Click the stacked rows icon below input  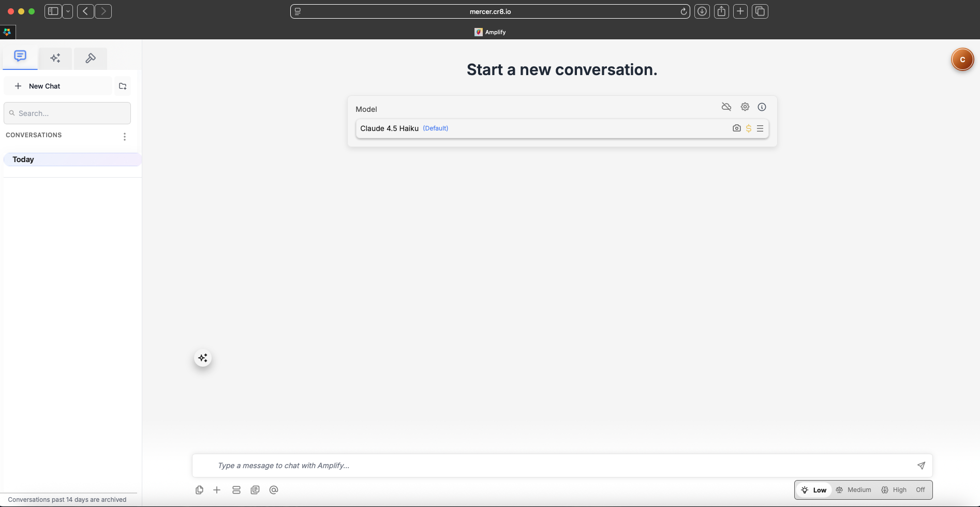(236, 490)
